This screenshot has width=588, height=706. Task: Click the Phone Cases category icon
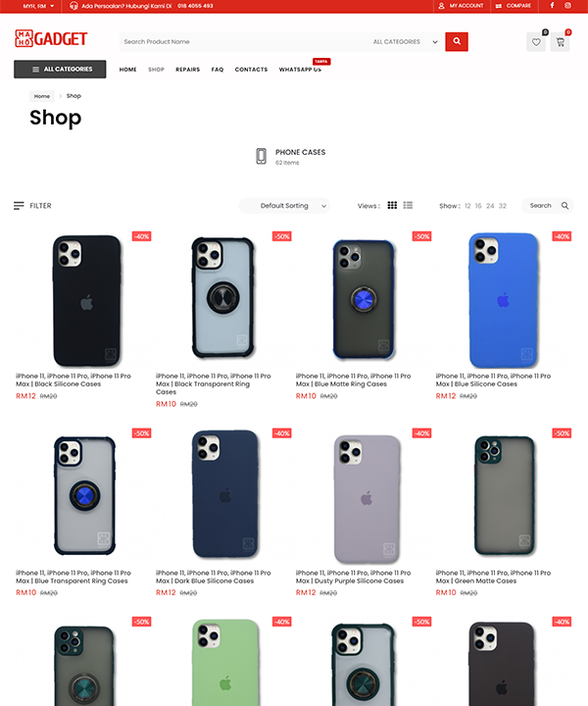click(x=261, y=156)
